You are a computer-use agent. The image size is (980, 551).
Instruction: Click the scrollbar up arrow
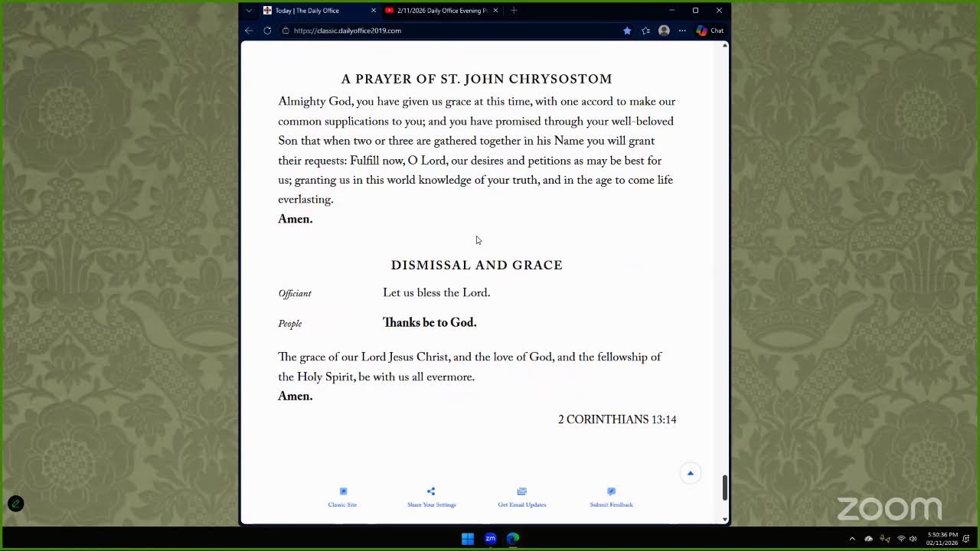[725, 46]
